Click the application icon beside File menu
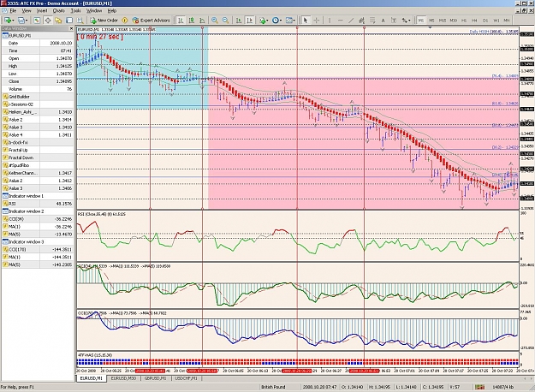 click(5, 11)
